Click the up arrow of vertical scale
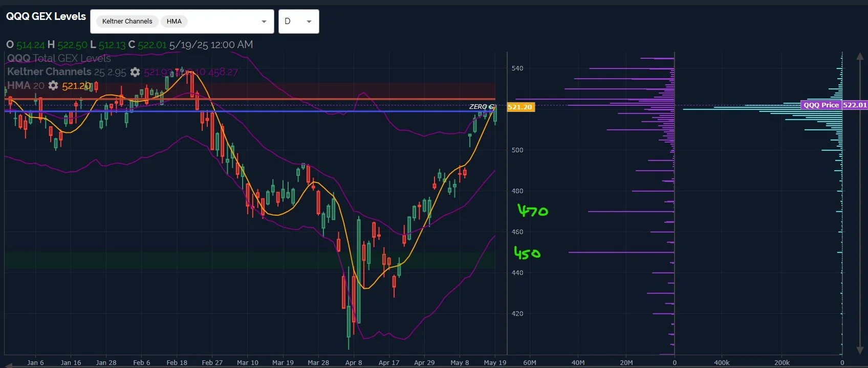The width and height of the screenshot is (868, 368). (x=860, y=56)
